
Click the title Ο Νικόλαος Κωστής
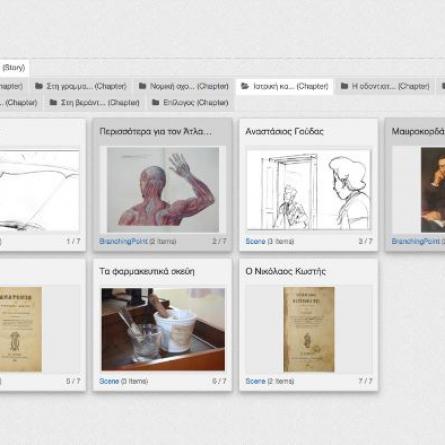(285, 271)
